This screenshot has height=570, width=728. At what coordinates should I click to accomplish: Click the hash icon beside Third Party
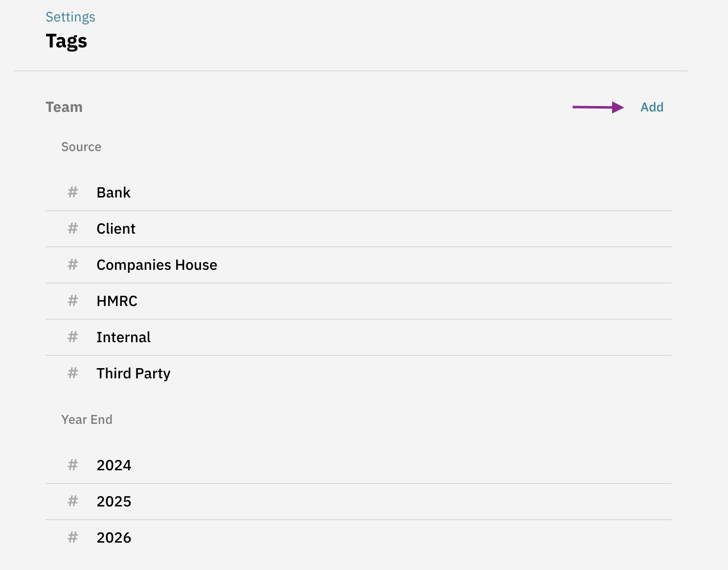tap(73, 373)
